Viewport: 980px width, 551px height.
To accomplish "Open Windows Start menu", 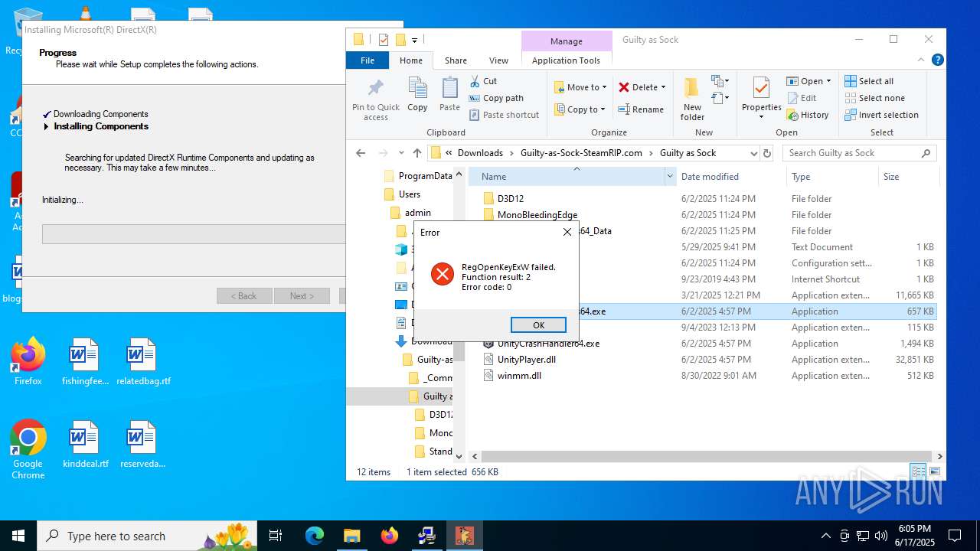I will pyautogui.click(x=18, y=536).
